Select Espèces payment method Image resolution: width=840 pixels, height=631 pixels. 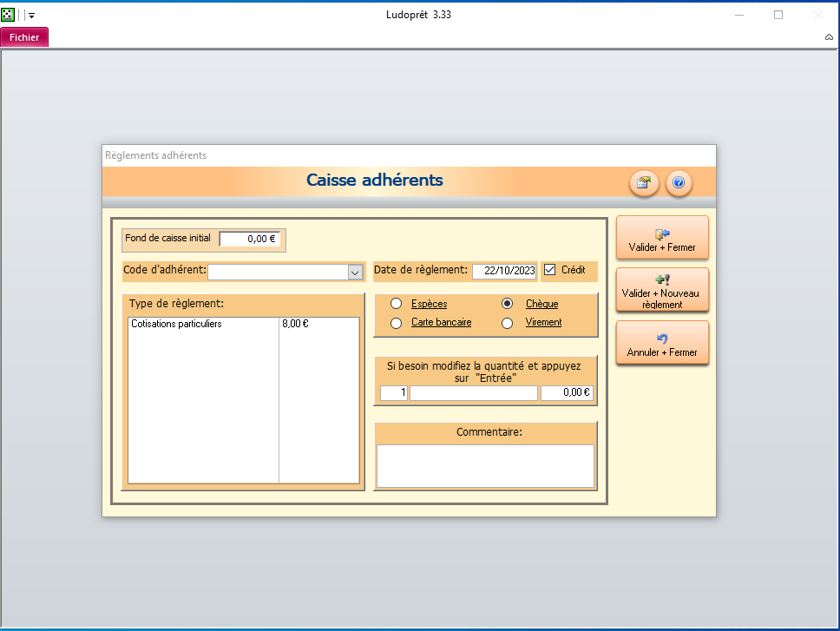[x=397, y=304]
